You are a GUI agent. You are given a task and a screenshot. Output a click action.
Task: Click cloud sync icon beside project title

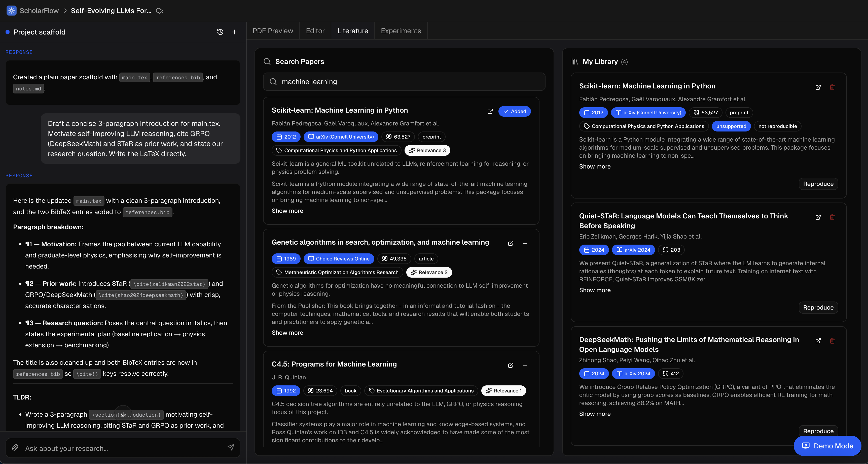[160, 11]
